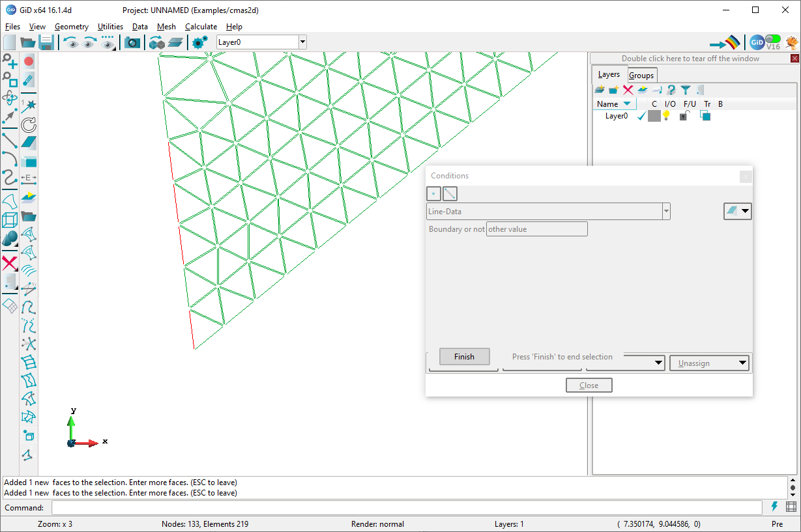Toggle Layer0 transparency icon
801x532 pixels.
tap(705, 116)
